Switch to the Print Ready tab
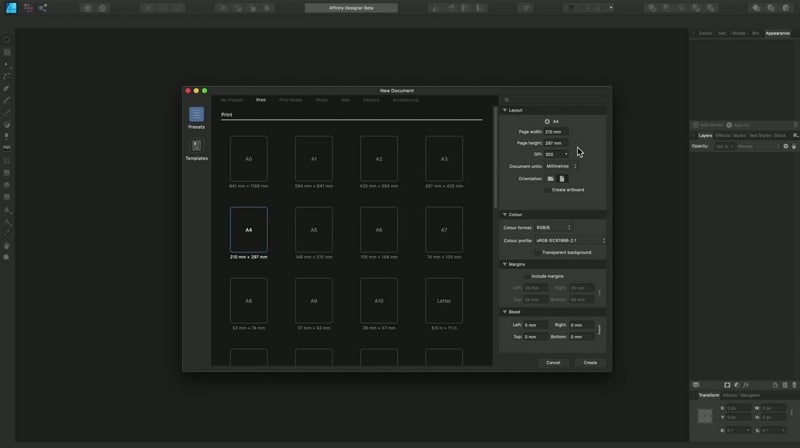Screen dimensions: 800x448 pyautogui.click(x=291, y=100)
